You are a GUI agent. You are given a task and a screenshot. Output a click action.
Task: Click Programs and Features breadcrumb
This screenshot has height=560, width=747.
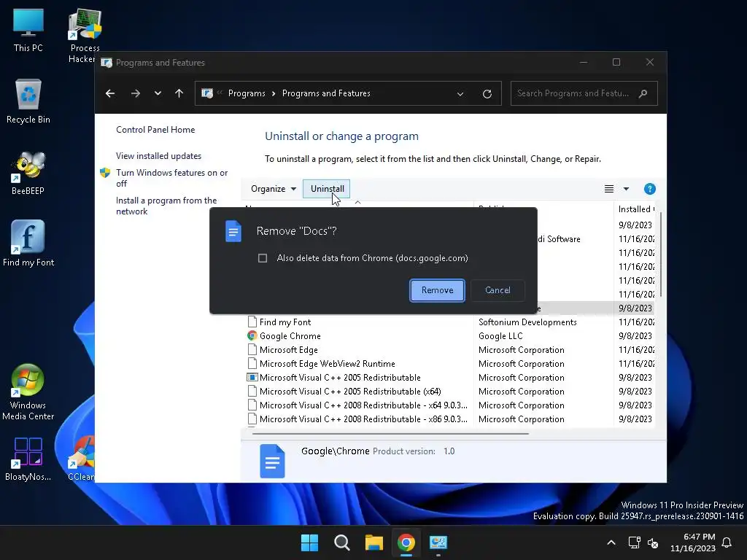[326, 93]
